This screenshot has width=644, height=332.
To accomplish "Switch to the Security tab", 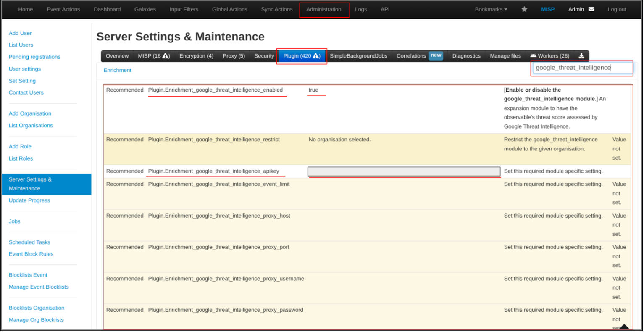I will [264, 56].
